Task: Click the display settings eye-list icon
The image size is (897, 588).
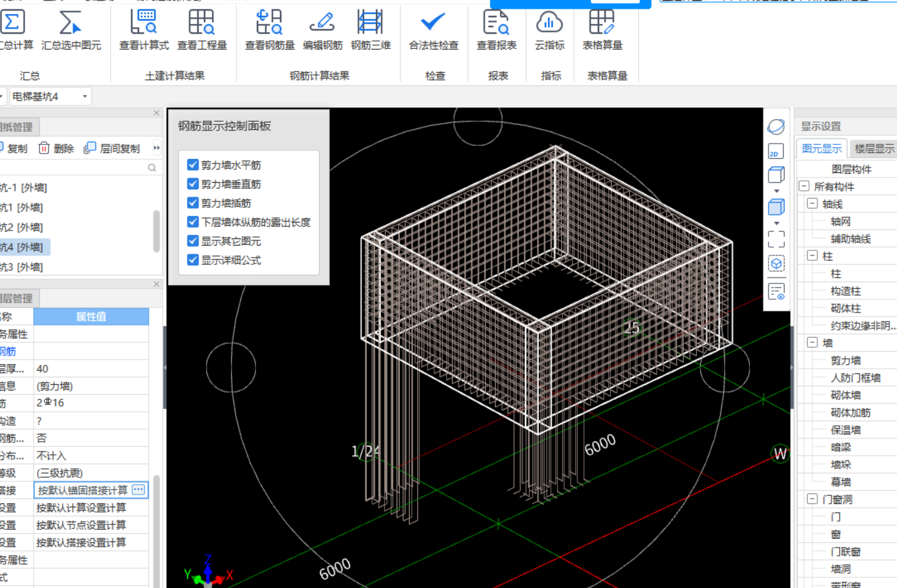Action: pyautogui.click(x=776, y=292)
